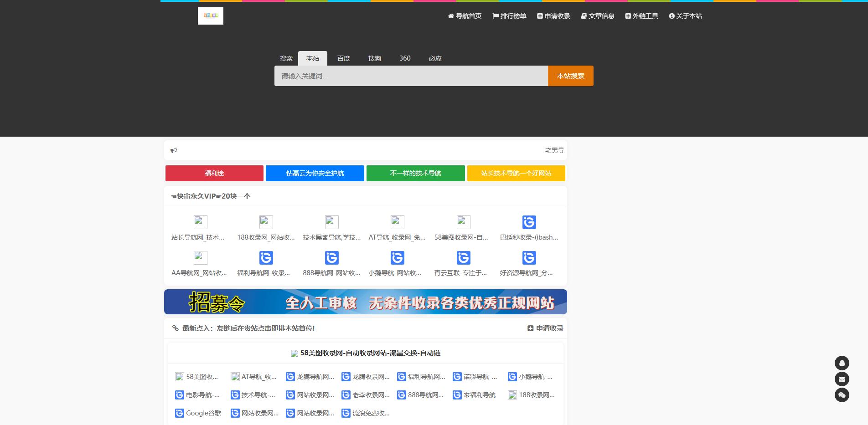Click the 招募令 recruitment banner
Screen dimensions: 868x425
point(365,302)
